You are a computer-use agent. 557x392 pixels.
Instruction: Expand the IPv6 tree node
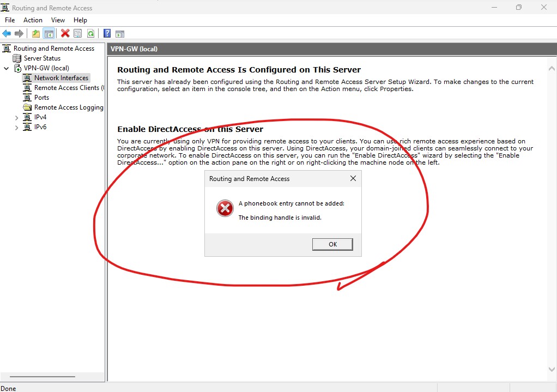click(x=17, y=127)
